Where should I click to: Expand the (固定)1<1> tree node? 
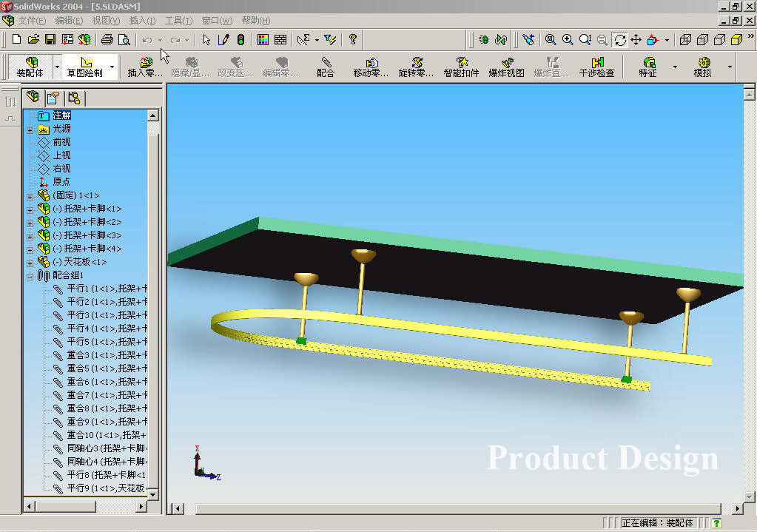[30, 195]
